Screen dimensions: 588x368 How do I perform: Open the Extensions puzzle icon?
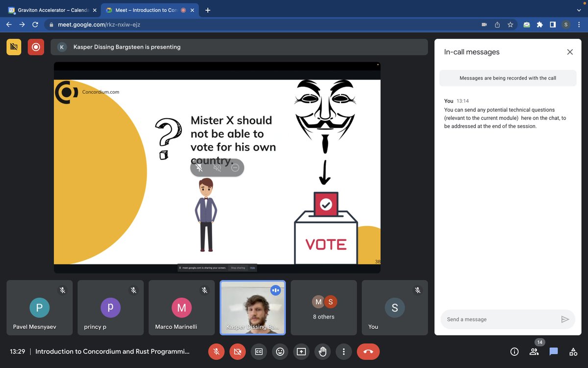tap(540, 25)
